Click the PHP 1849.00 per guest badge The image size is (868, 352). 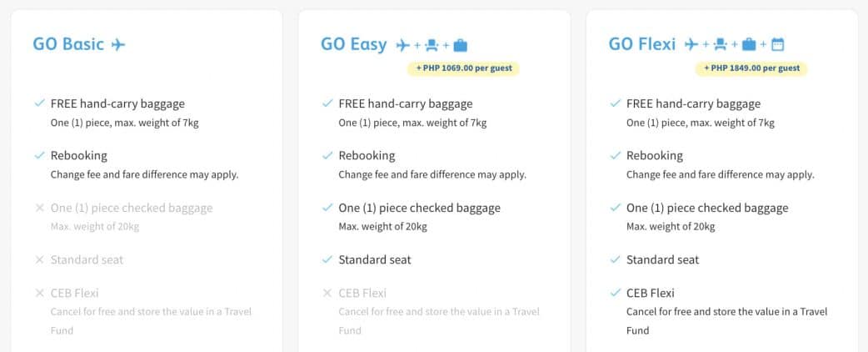point(751,68)
